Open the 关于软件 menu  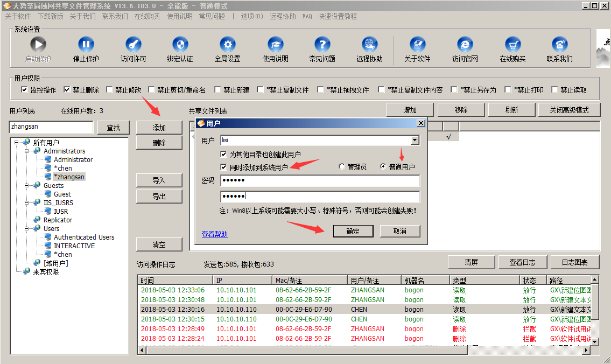(18, 16)
